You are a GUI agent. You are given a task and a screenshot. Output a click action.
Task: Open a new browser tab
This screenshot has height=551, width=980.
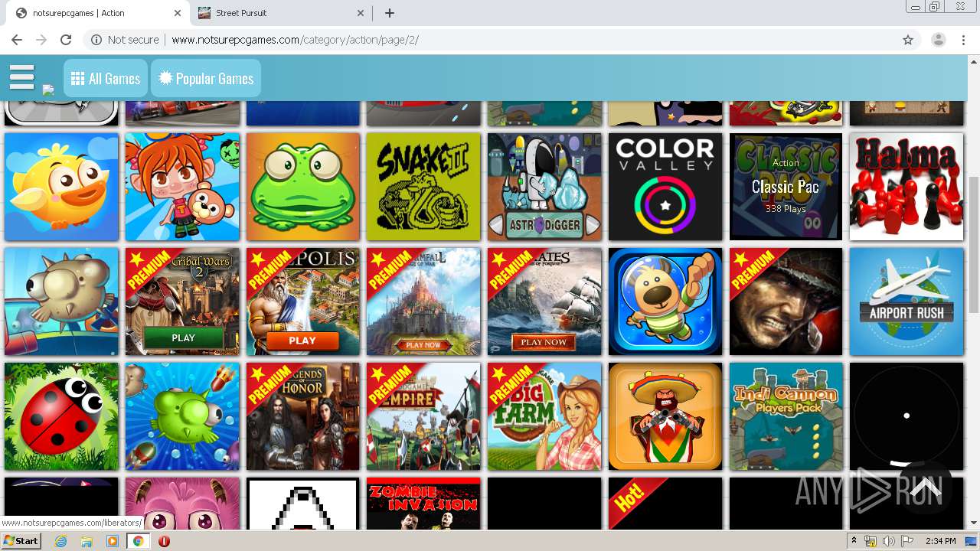[390, 13]
